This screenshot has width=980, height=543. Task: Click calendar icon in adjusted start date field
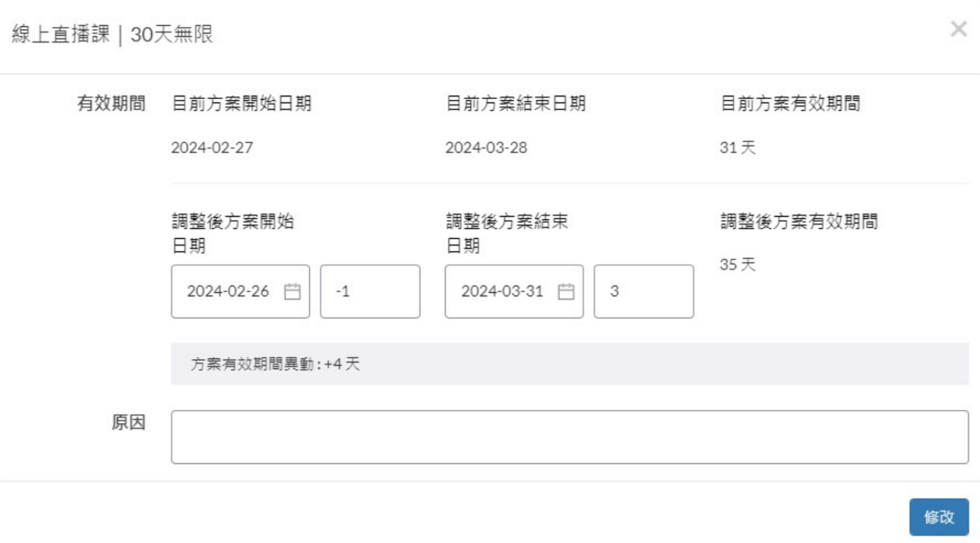point(292,291)
